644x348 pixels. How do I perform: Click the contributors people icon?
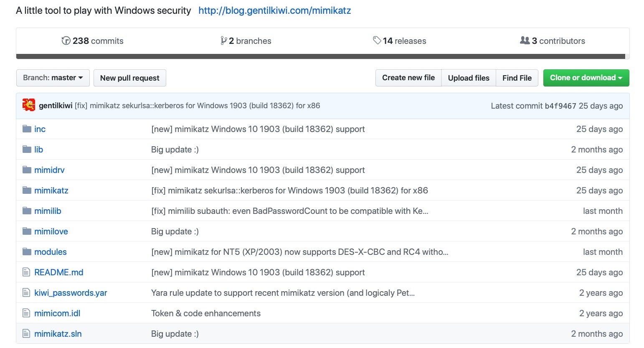(x=525, y=41)
